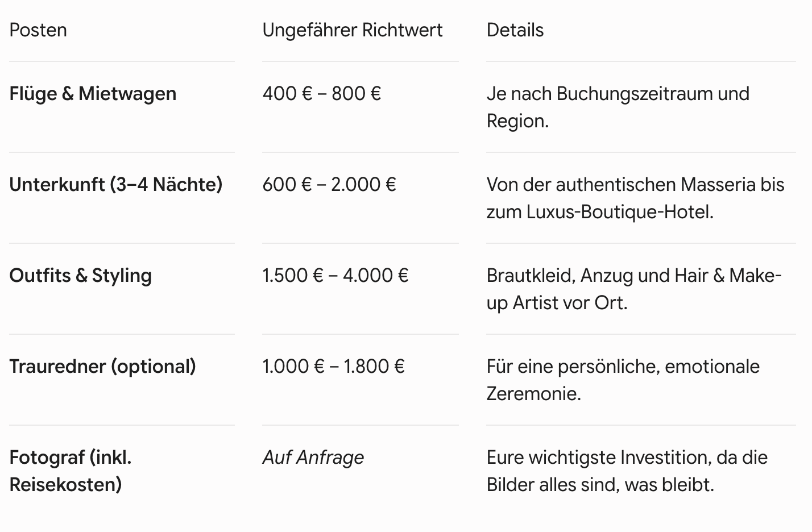Click the Posten column header

(x=38, y=30)
